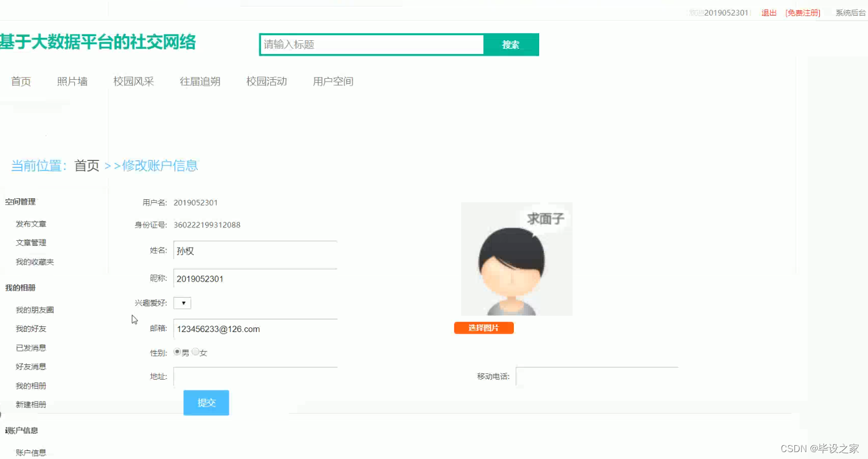Open 系统后台 system backend
The height and width of the screenshot is (459, 868).
point(850,13)
